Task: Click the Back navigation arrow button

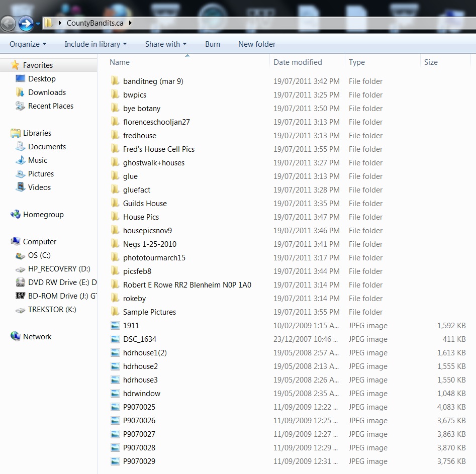Action: point(8,23)
